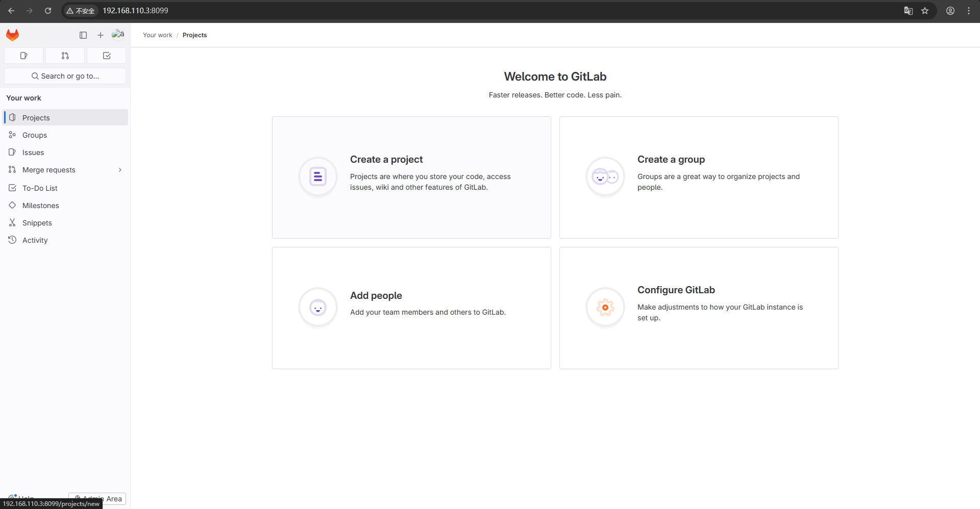The height and width of the screenshot is (509, 980).
Task: Open the user avatar menu
Action: point(118,34)
